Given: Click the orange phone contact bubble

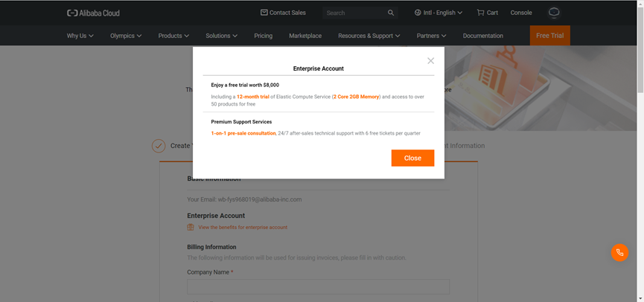Looking at the screenshot, I should 619,252.
